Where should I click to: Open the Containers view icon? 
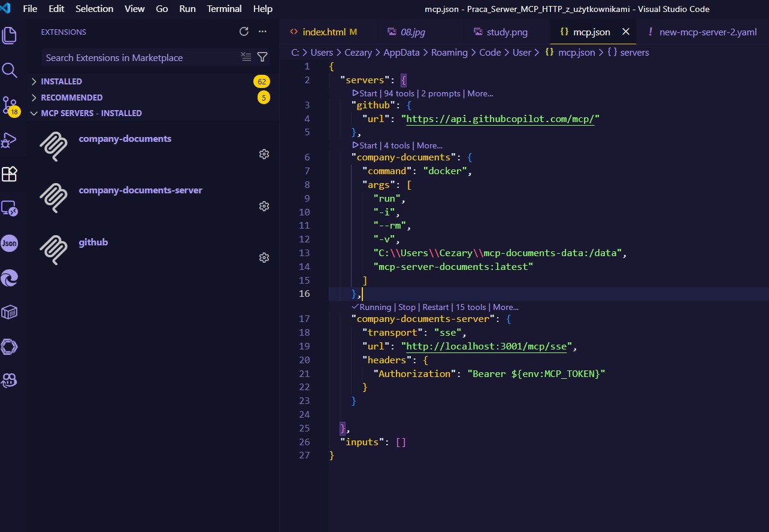coord(10,312)
